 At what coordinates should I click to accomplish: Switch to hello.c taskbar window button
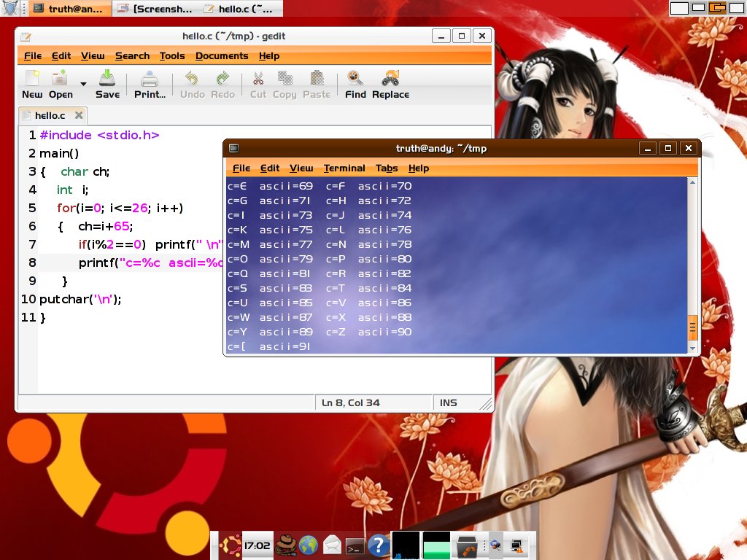239,9
